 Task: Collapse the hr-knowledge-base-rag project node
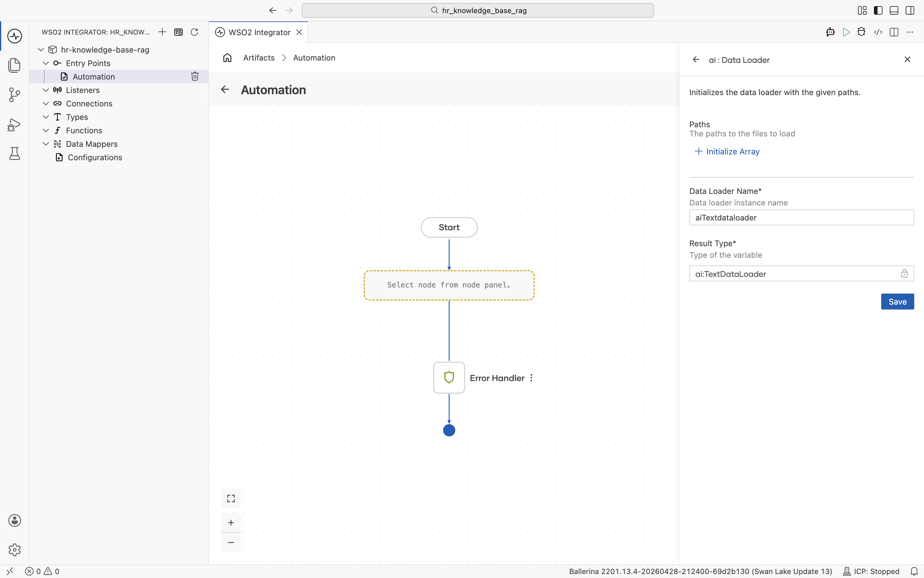41,50
